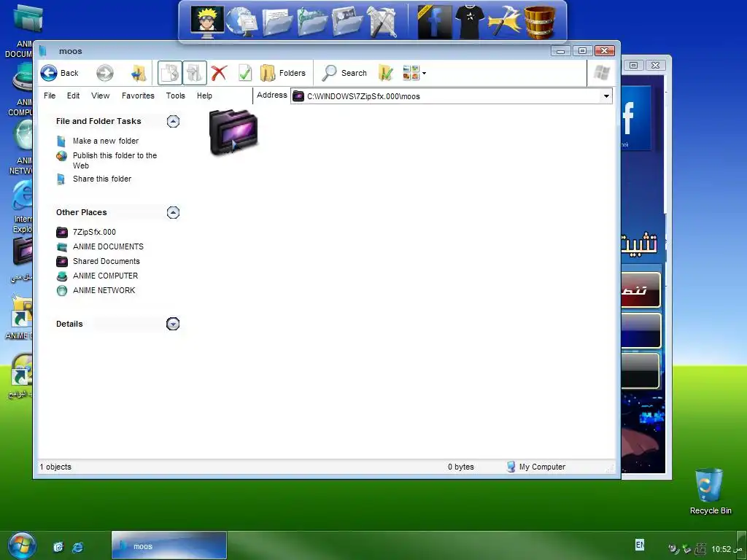Click the wrench and hammer dock icon

click(382, 23)
